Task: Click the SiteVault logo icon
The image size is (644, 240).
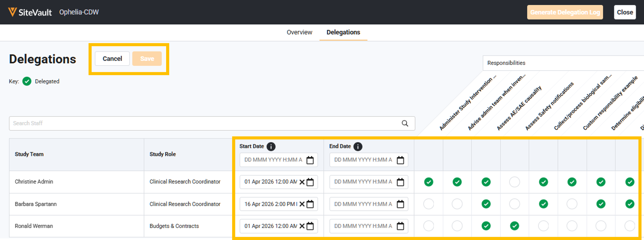Action: [12, 12]
